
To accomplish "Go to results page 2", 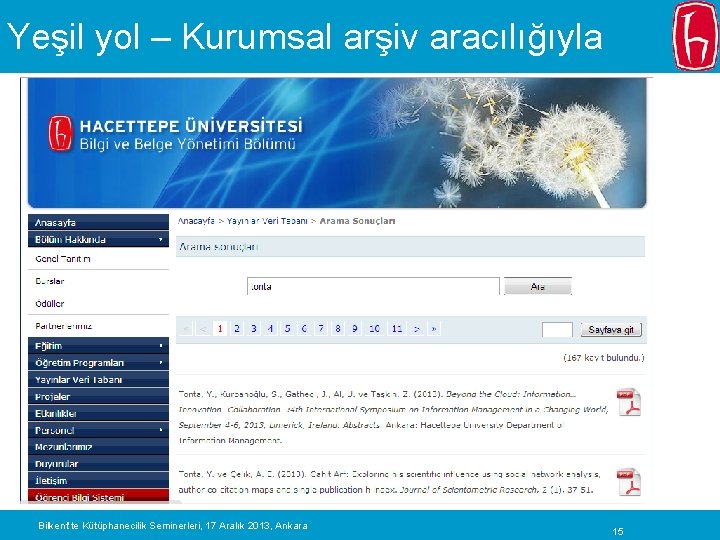I will pos(236,329).
